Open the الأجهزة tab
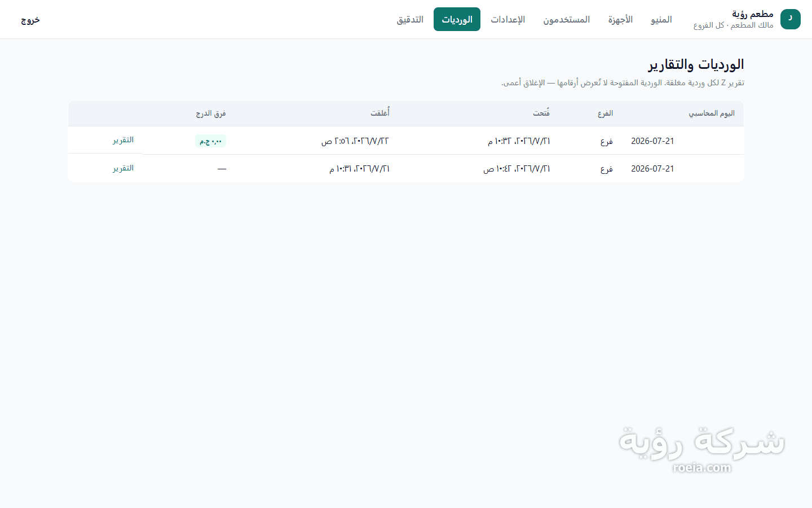 tap(620, 19)
